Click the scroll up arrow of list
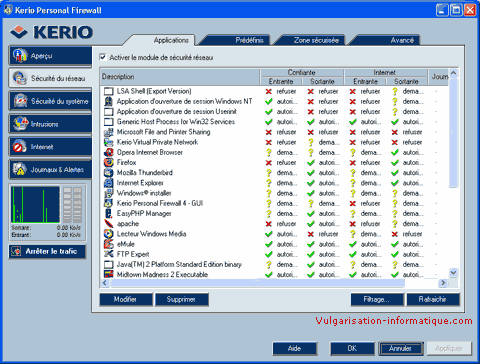 [453, 73]
